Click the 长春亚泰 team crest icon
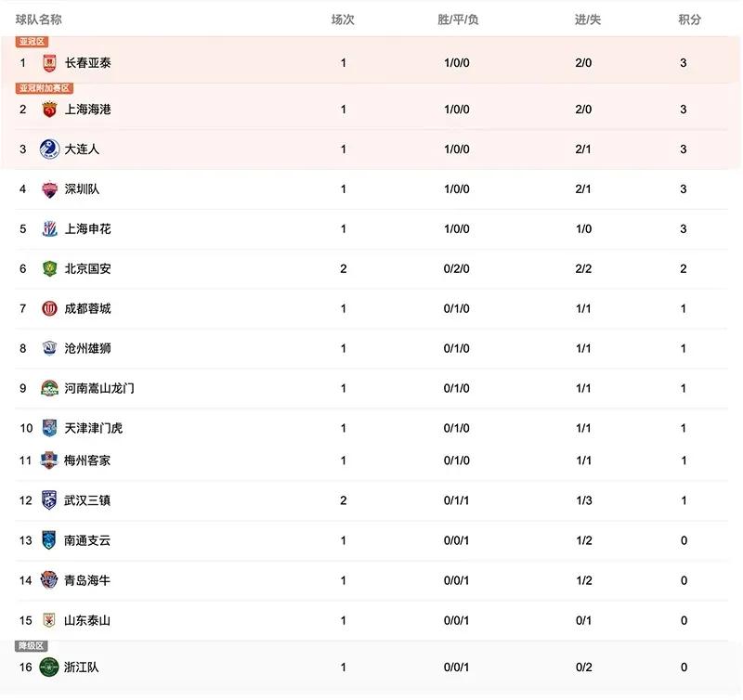This screenshot has height=700, width=743. pos(49,63)
